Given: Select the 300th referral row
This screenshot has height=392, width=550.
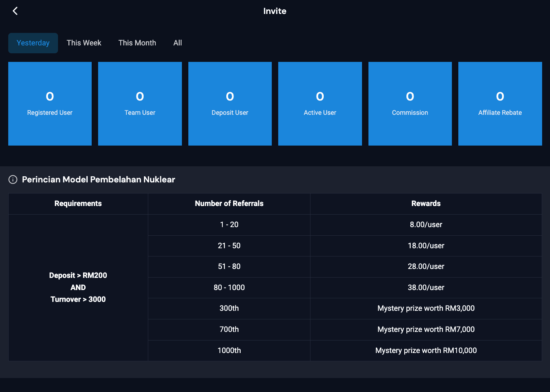Looking at the screenshot, I should 229,308.
